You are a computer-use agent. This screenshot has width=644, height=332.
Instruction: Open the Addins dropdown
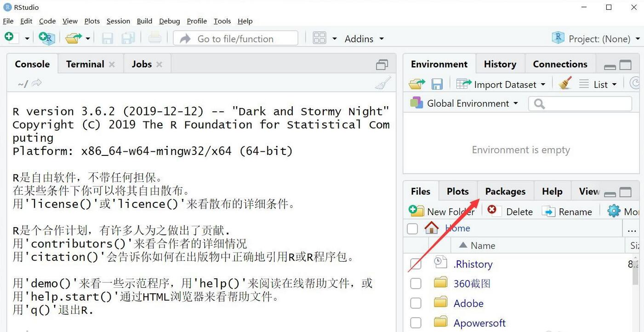[364, 39]
